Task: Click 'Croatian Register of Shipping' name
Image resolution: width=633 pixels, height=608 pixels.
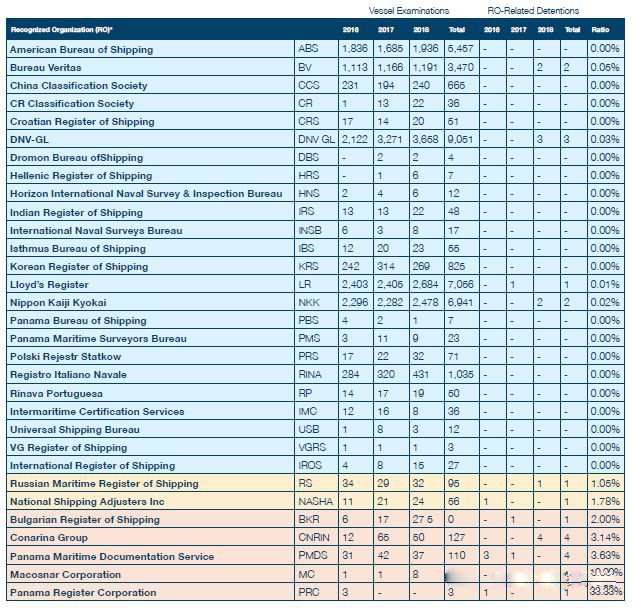Action: (82, 122)
